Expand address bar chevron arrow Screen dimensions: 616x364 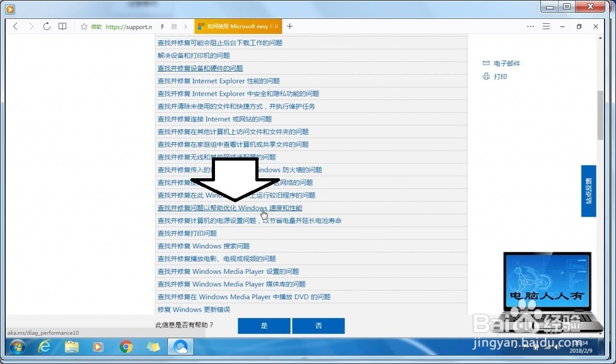click(x=185, y=26)
